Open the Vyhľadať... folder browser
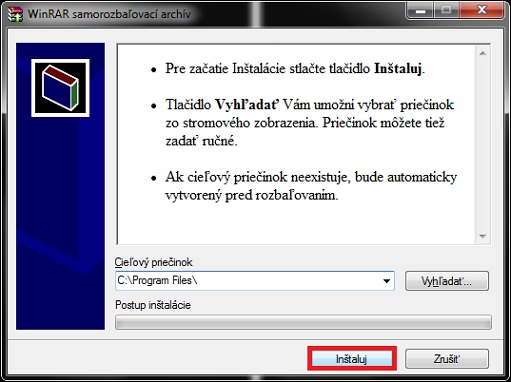The width and height of the screenshot is (511, 382). 447,281
